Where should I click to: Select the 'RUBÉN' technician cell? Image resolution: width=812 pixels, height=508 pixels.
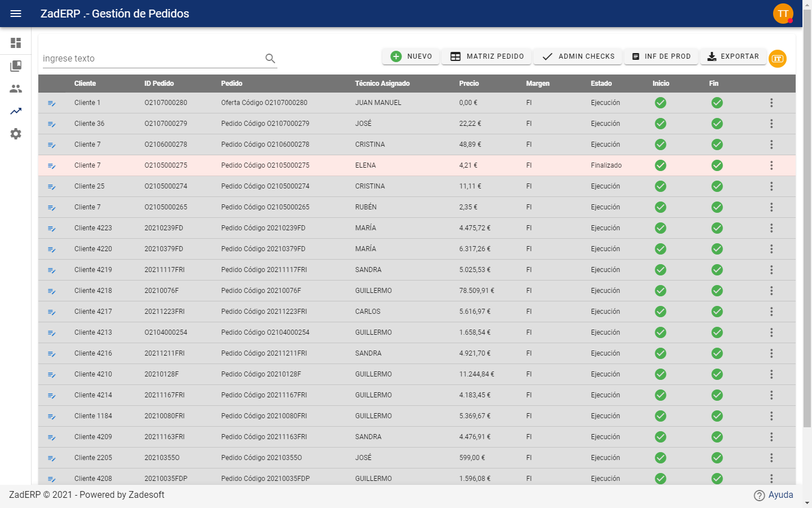tap(366, 207)
